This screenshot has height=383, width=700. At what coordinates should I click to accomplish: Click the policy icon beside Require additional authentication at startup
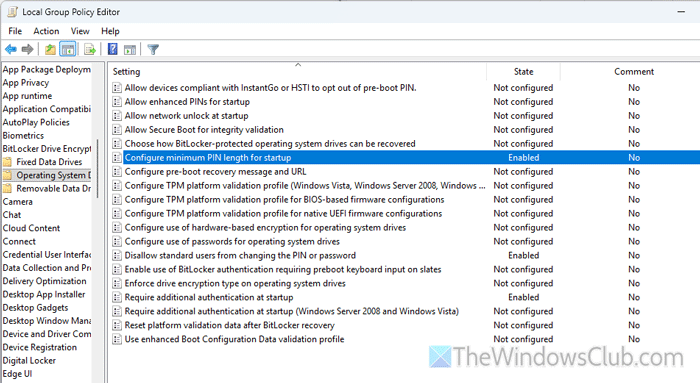coord(117,297)
